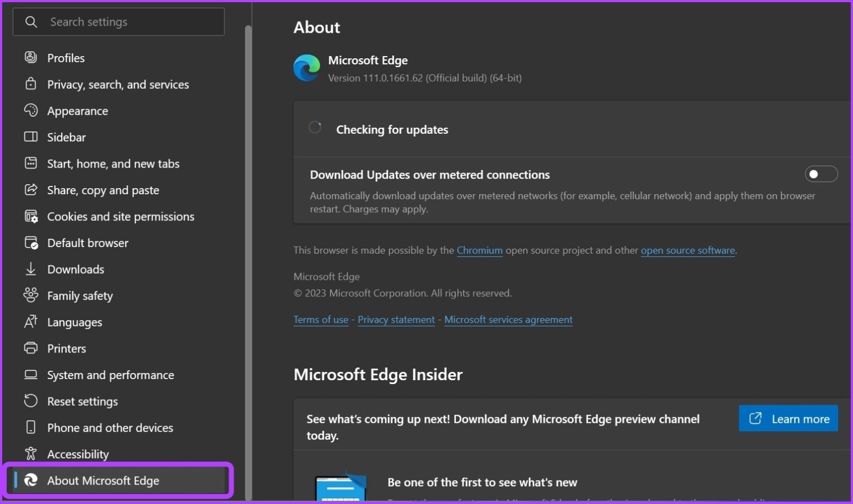Click 'Be one of the first to see what's new'

pyautogui.click(x=482, y=482)
